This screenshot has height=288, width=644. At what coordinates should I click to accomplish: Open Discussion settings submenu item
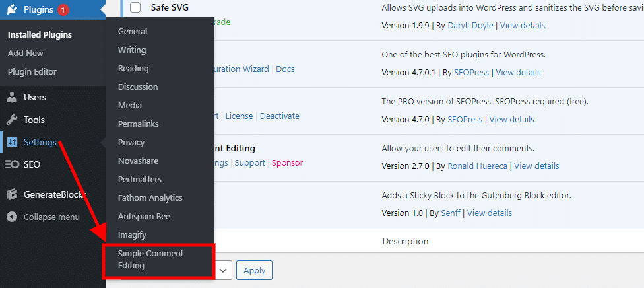138,87
